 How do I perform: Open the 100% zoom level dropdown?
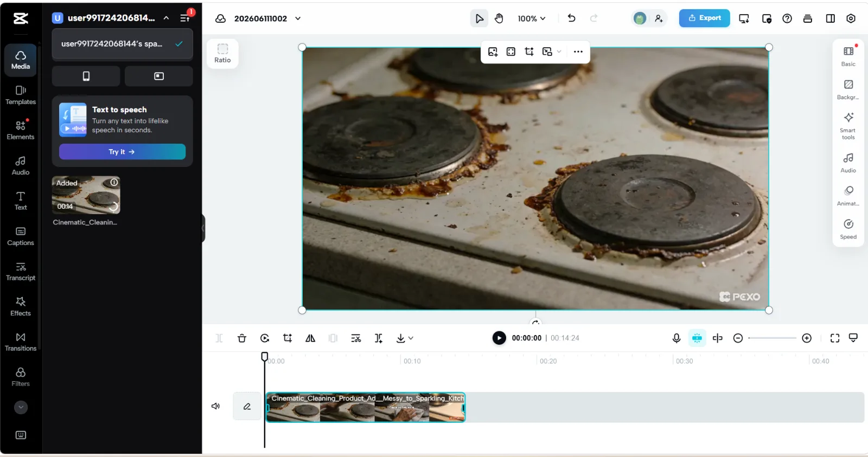click(x=531, y=18)
